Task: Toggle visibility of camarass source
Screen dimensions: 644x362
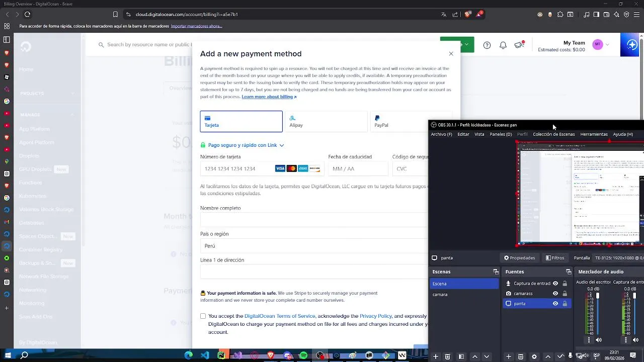Action: (x=555, y=294)
